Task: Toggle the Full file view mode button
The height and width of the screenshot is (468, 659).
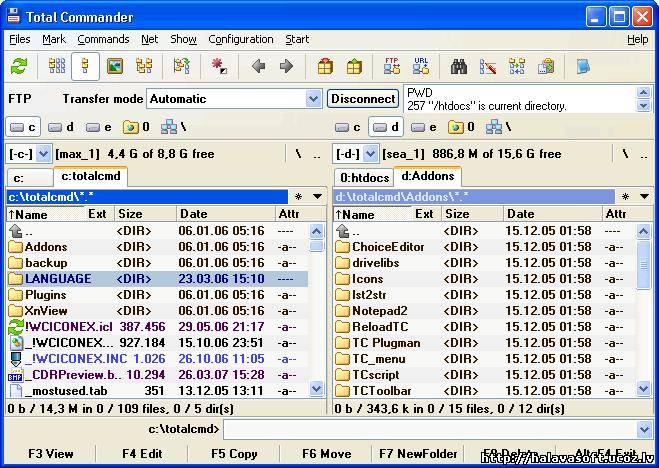Action: point(86,67)
